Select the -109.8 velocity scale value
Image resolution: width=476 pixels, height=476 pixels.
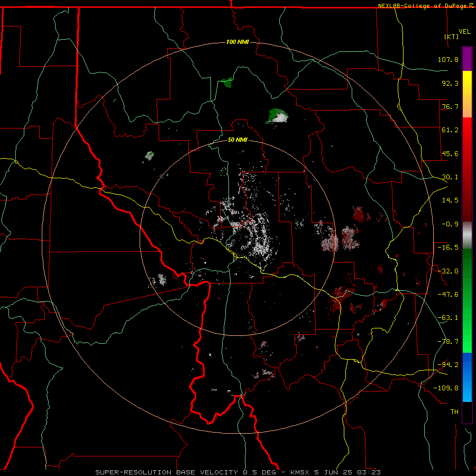click(446, 388)
